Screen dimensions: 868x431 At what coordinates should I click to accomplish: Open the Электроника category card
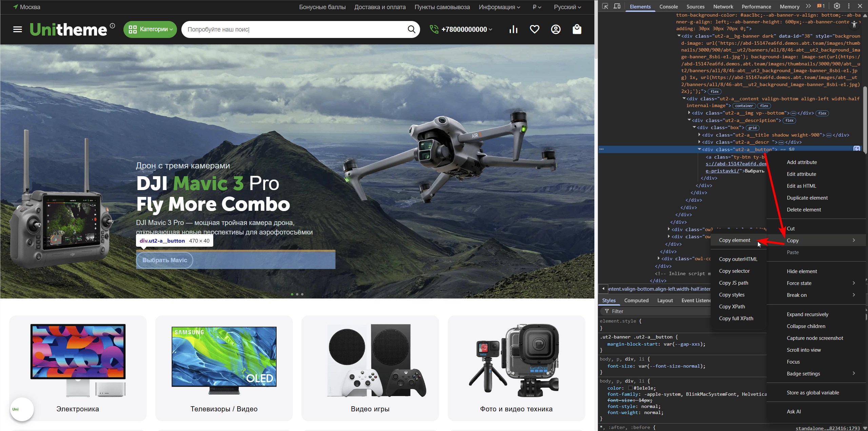tap(78, 368)
